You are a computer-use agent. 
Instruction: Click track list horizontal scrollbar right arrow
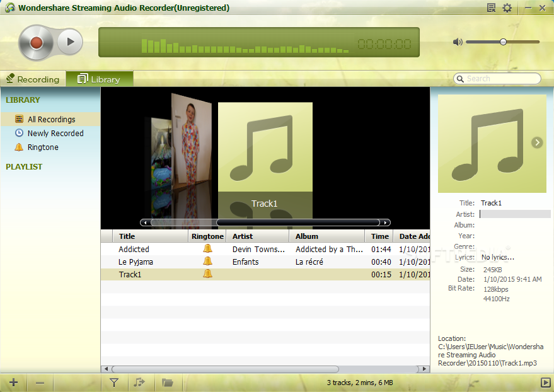(424, 369)
